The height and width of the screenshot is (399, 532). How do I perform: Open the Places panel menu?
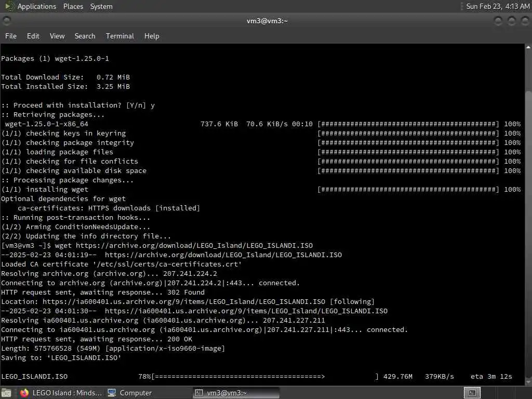tap(73, 6)
